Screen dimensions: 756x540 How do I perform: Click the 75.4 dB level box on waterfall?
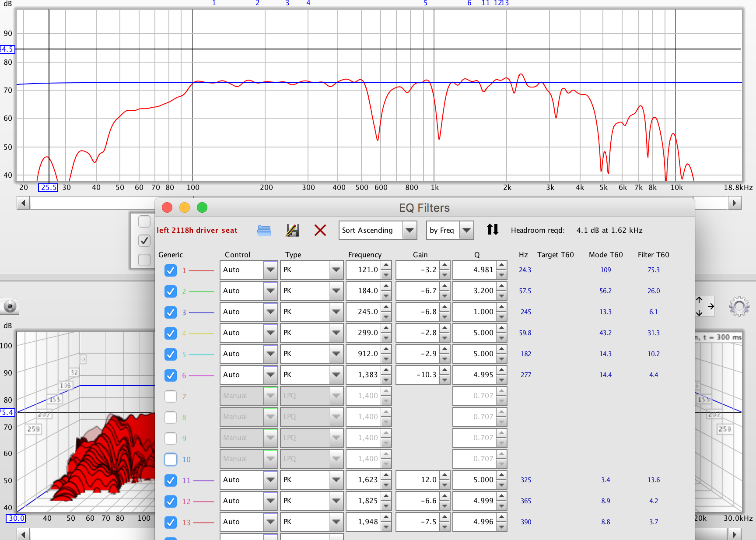click(x=7, y=412)
